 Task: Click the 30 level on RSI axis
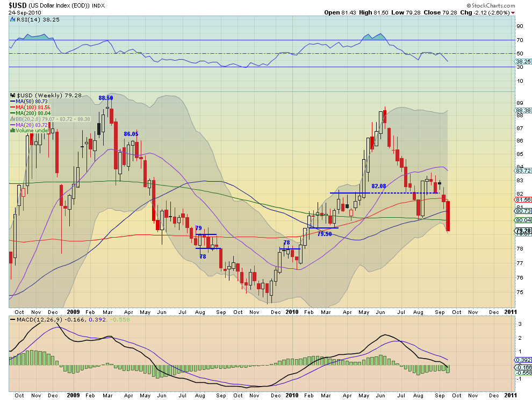pyautogui.click(x=520, y=67)
